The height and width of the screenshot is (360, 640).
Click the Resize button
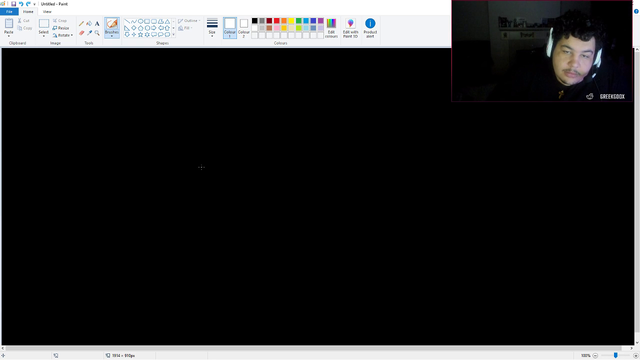61,28
